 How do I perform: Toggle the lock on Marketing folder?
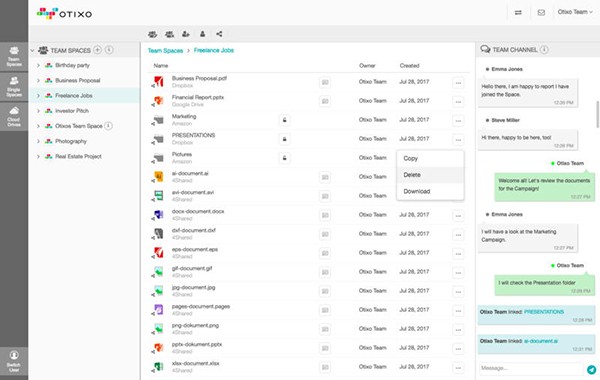284,120
